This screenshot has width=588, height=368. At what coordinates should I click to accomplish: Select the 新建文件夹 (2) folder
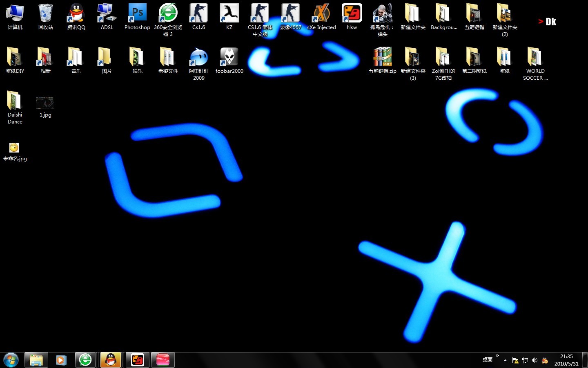click(x=505, y=20)
